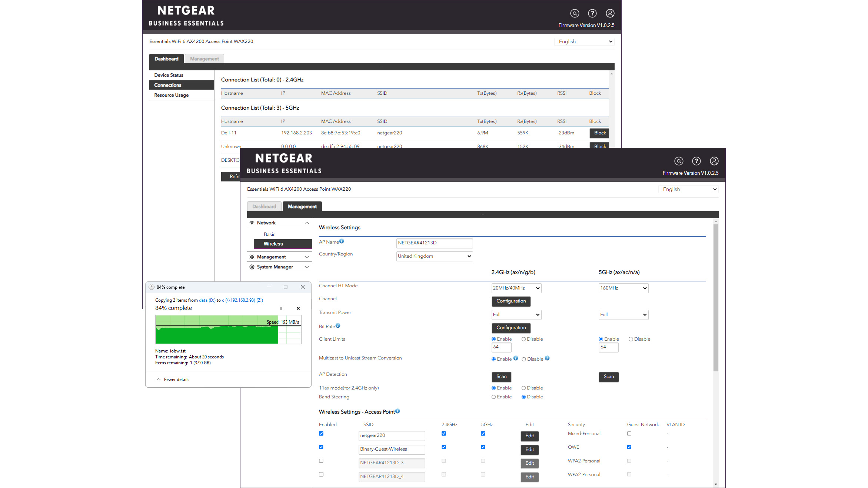Click the AP Name input field
This screenshot has width=868, height=488.
coord(435,243)
